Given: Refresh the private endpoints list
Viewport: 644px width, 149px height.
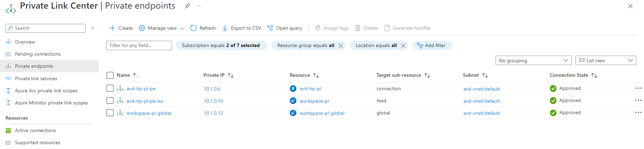Looking at the screenshot, I should 203,28.
